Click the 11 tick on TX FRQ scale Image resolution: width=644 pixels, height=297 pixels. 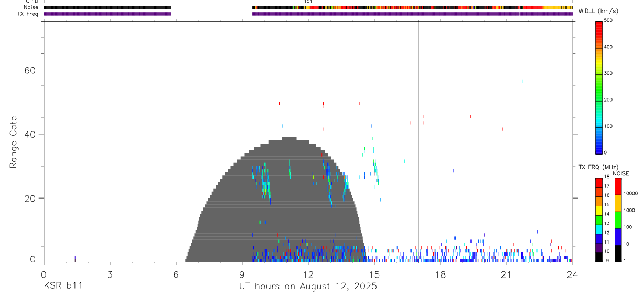pos(606,242)
